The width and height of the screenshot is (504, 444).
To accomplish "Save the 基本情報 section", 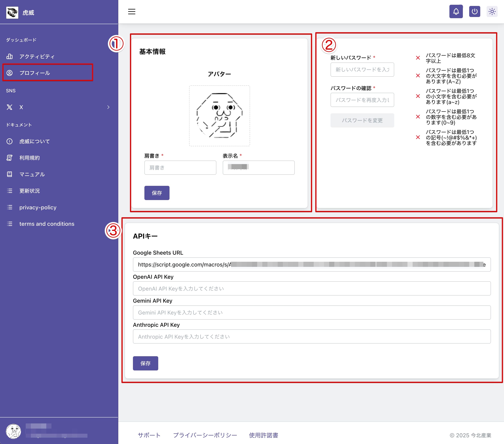I will (x=157, y=193).
